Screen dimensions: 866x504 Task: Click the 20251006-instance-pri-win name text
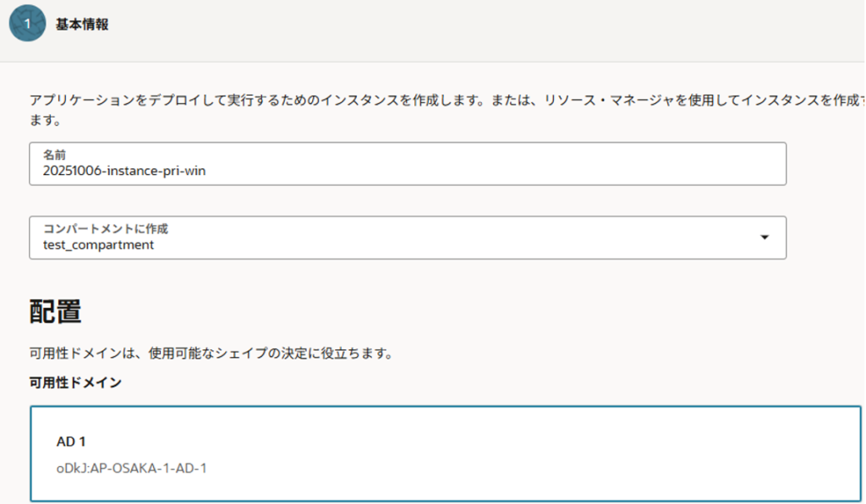coord(124,171)
